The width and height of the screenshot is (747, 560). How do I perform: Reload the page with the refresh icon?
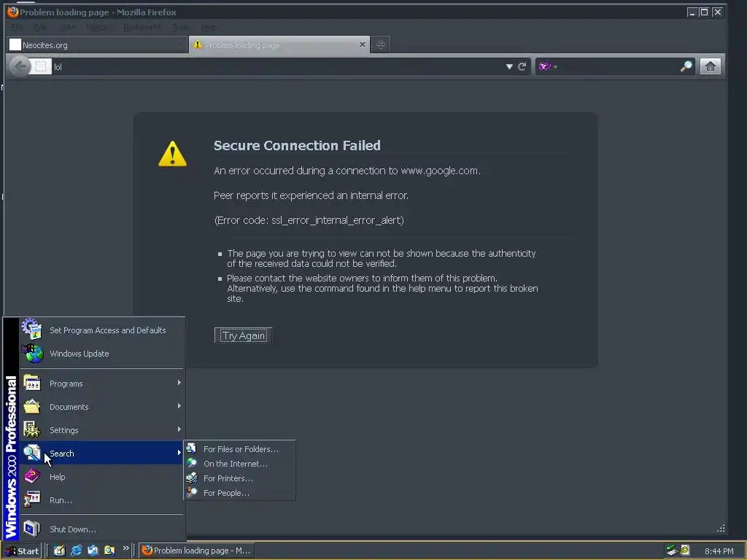[522, 66]
